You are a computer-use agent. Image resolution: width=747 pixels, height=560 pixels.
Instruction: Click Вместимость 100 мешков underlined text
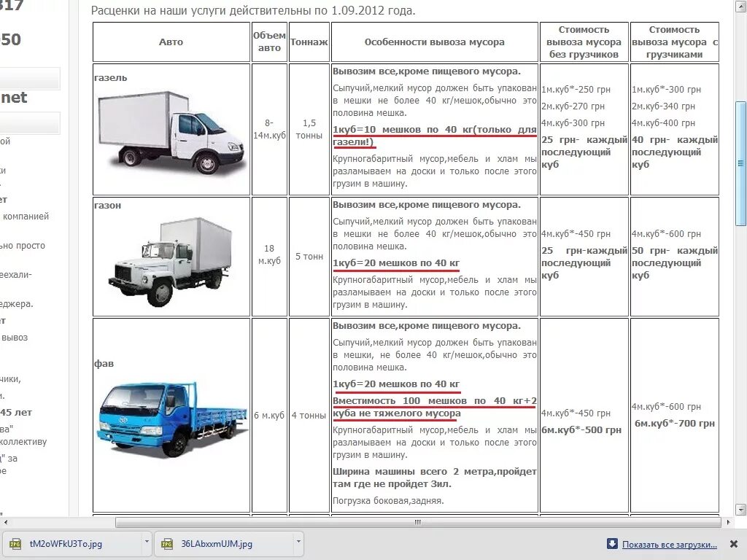[x=435, y=407]
